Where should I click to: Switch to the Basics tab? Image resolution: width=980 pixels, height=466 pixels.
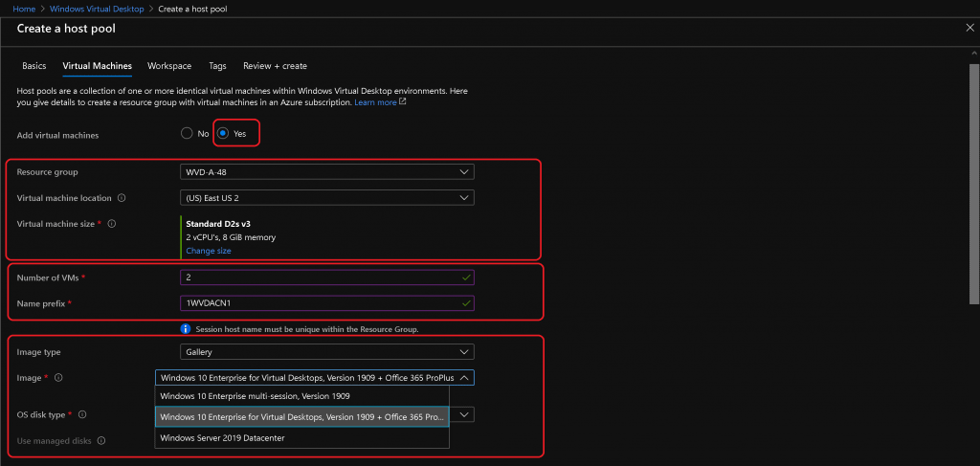pos(34,66)
